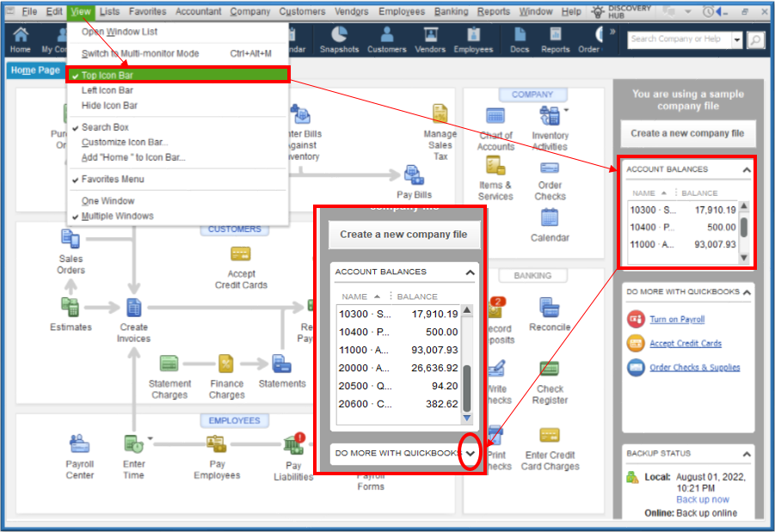Open the Customers center icon in the icon bar
This screenshot has width=775, height=532.
tap(386, 40)
